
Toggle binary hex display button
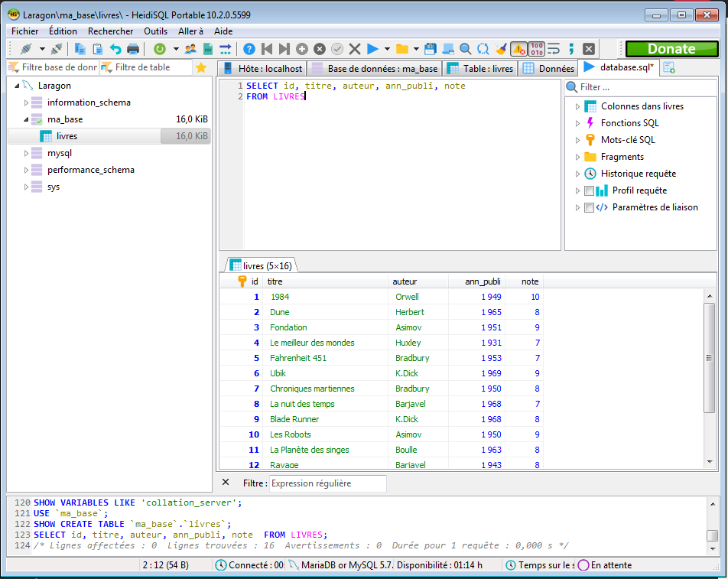pyautogui.click(x=537, y=49)
